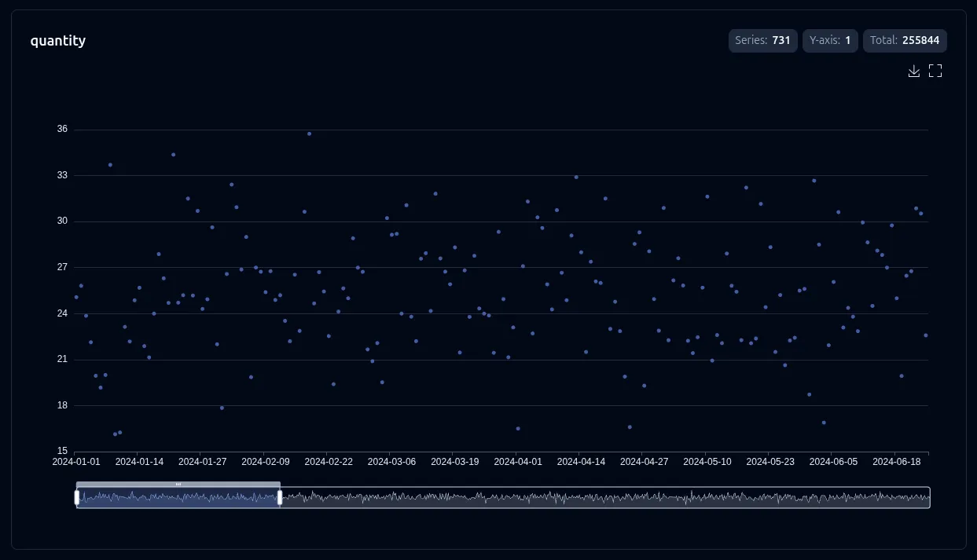Click the 2024-02-22 x-axis label
This screenshot has height=560, width=977.
328,462
